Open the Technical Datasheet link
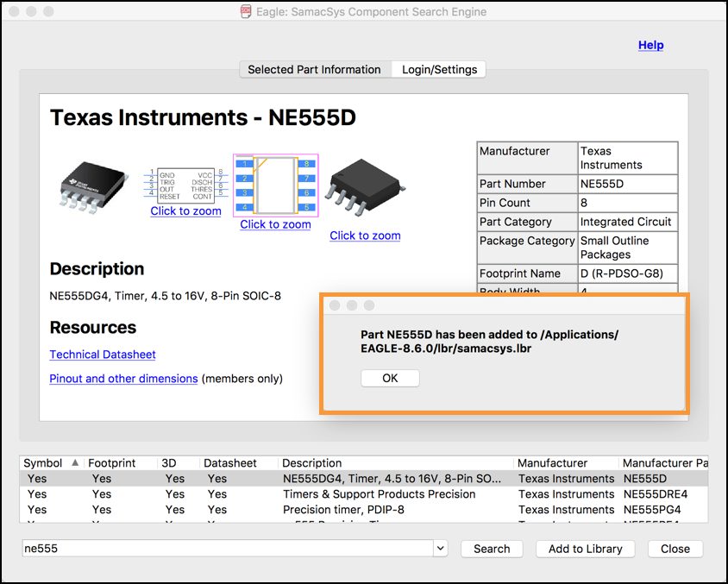The image size is (728, 584). (103, 355)
